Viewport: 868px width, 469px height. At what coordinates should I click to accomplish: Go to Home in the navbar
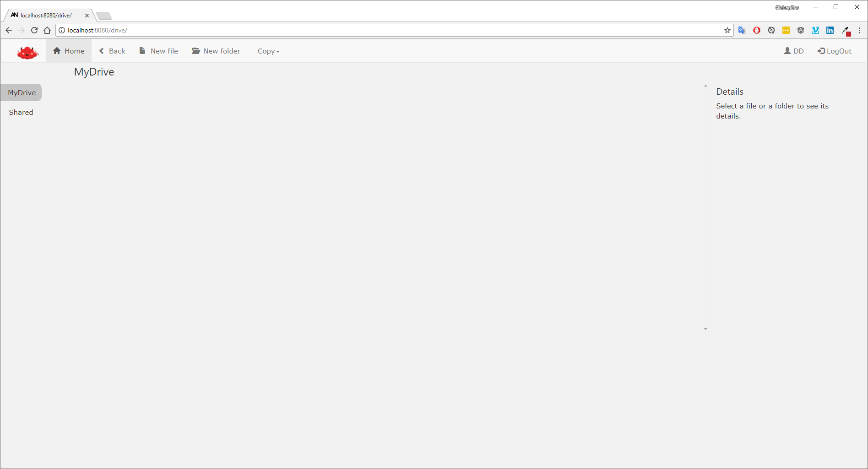(69, 51)
